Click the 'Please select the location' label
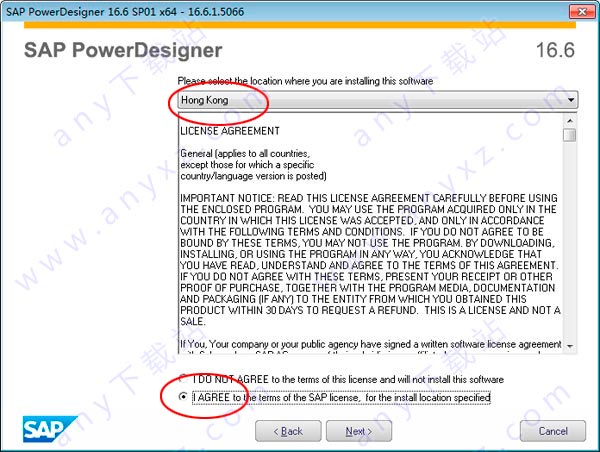 coord(305,81)
